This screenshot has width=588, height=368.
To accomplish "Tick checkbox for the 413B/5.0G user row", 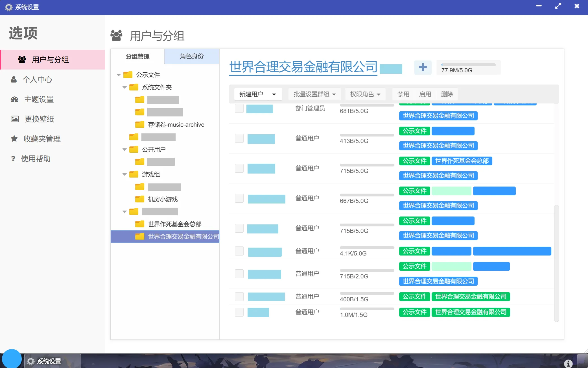I will 239,138.
